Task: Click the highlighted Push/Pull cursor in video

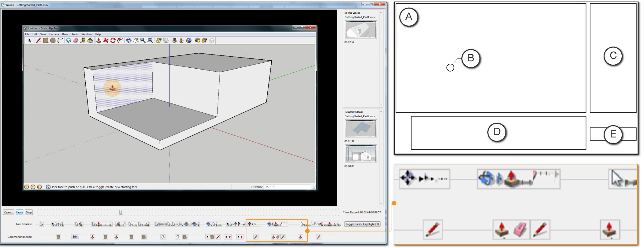Action: pos(112,88)
